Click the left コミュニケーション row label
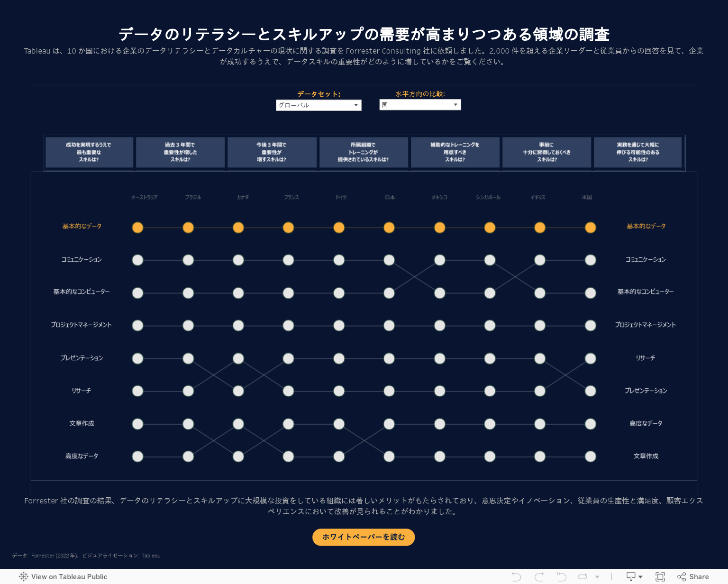This screenshot has height=584, width=728. [82, 260]
